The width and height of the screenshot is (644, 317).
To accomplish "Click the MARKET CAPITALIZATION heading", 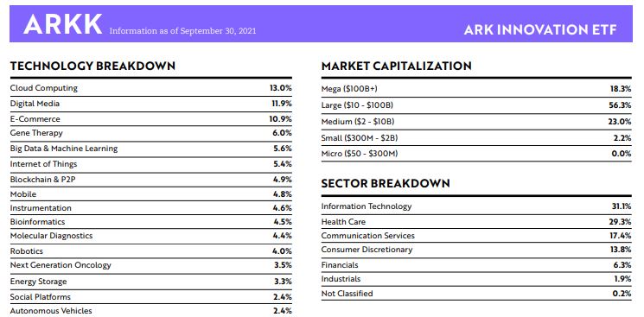I will (396, 66).
